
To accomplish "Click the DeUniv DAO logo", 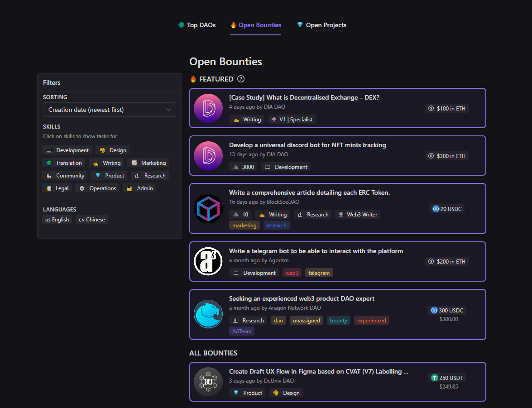I will (208, 382).
